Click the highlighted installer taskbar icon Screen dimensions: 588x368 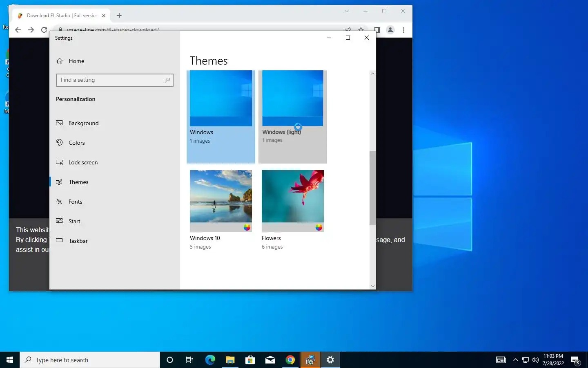[x=310, y=360]
